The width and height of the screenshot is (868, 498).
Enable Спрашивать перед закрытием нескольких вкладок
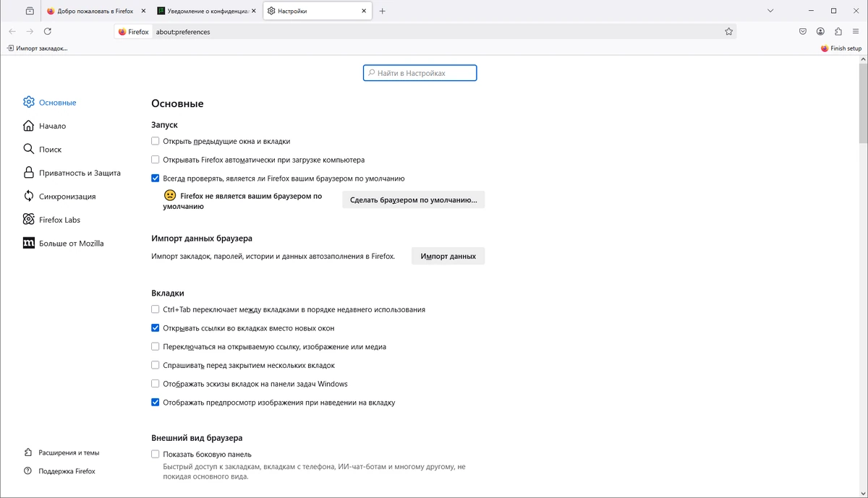pos(156,366)
